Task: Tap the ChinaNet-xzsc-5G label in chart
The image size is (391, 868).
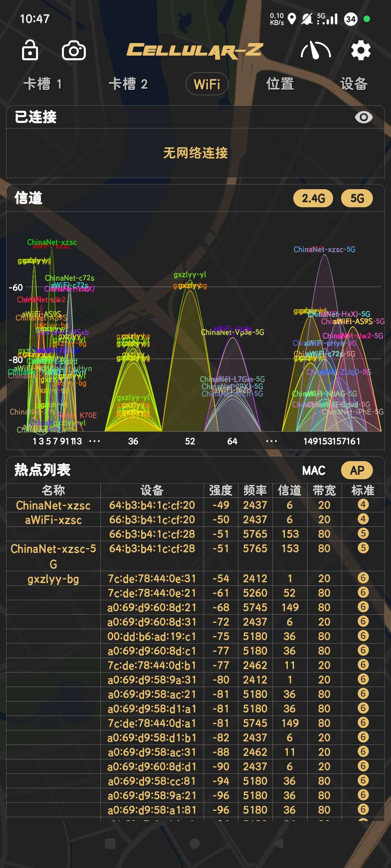Action: pos(324,250)
